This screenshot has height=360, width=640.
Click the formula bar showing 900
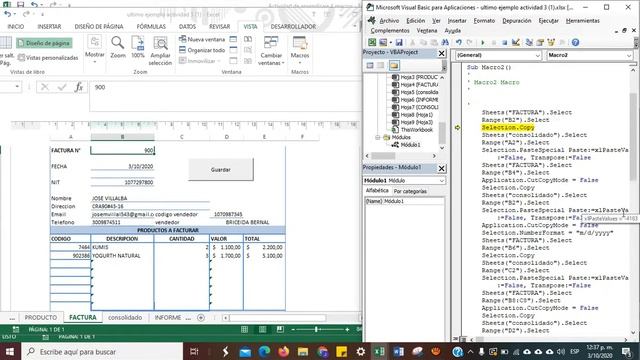(x=224, y=96)
